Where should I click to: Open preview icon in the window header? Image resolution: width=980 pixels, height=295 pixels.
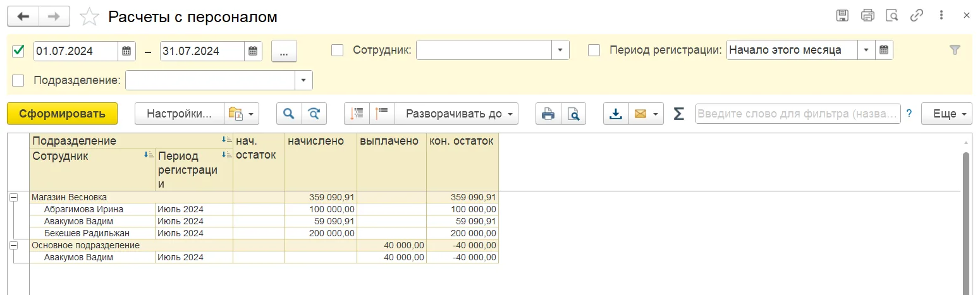pyautogui.click(x=892, y=16)
